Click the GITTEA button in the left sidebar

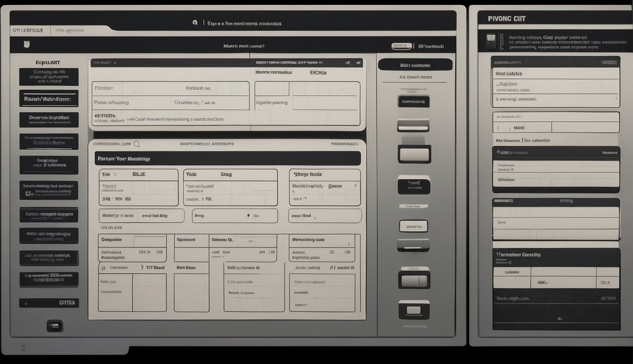pyautogui.click(x=49, y=303)
